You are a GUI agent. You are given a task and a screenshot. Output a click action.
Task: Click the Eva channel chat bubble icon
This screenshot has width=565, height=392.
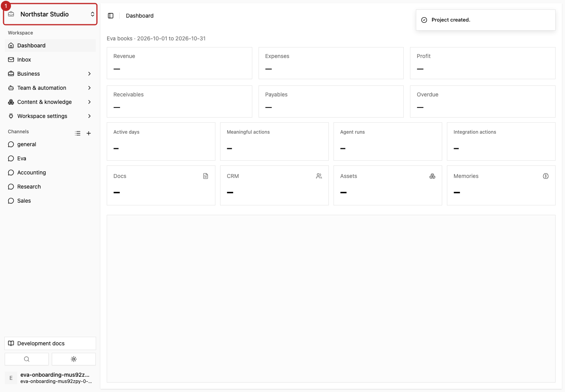tap(11, 158)
